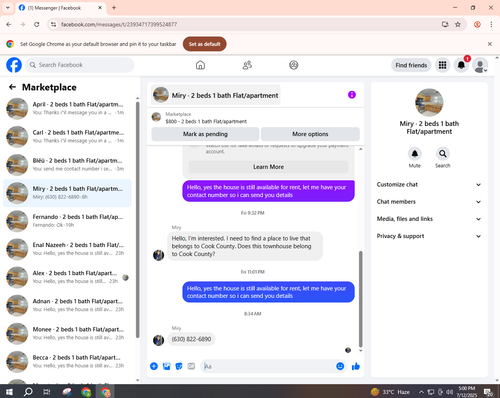Open Chrome tab search dropdown arrow
Image resolution: width=500 pixels, height=398 pixels.
8,7
